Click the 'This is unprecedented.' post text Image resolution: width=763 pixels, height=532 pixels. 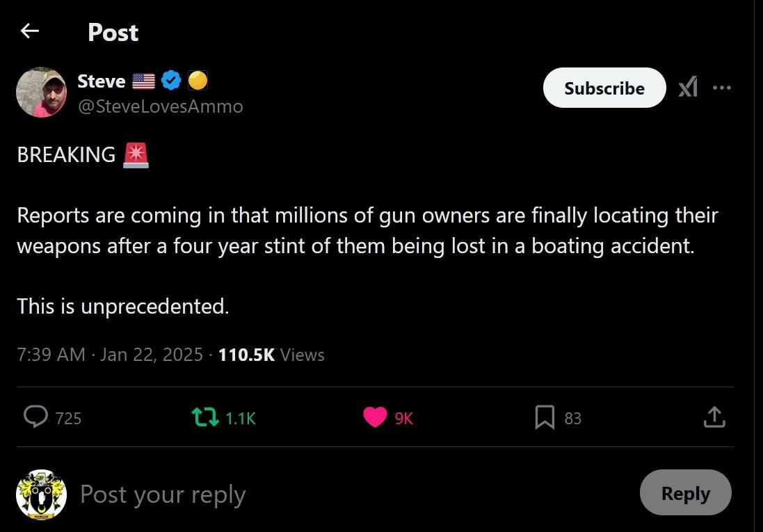(122, 306)
